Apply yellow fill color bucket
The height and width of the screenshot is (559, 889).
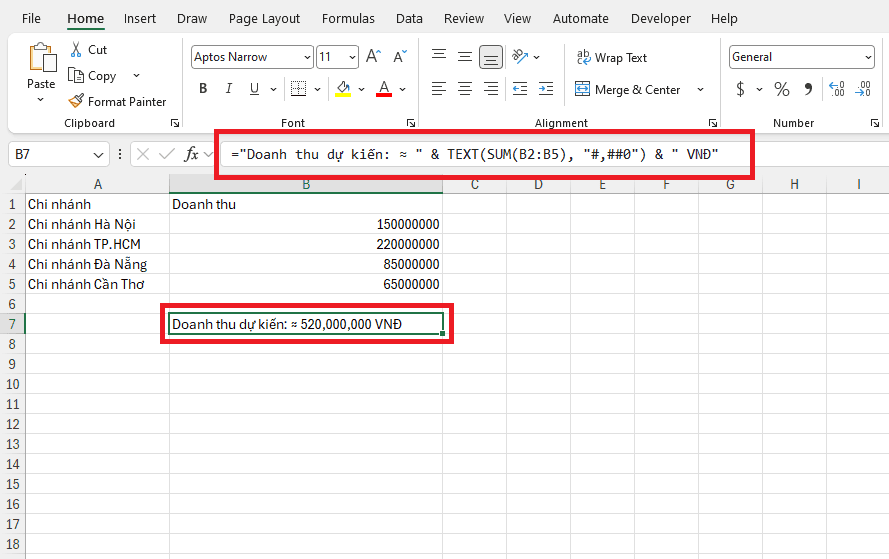click(x=343, y=88)
